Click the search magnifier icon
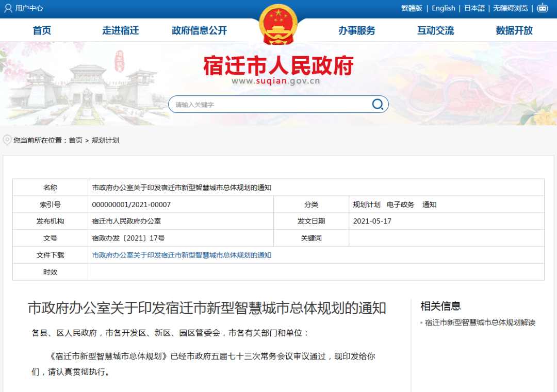The image size is (557, 392). [x=377, y=104]
